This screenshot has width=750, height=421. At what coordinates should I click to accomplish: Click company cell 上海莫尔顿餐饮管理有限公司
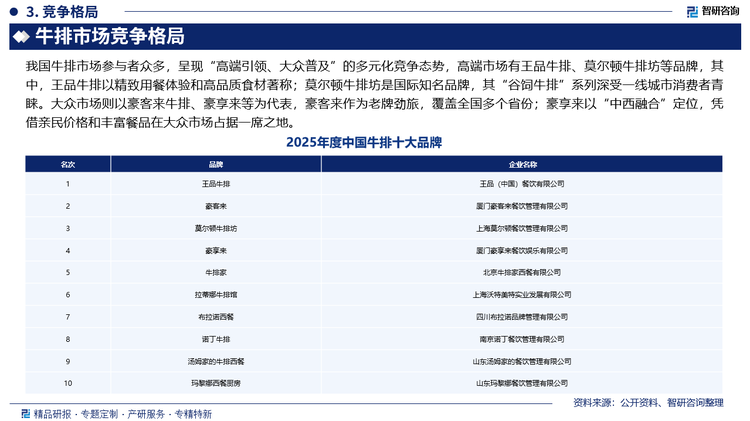[522, 228]
